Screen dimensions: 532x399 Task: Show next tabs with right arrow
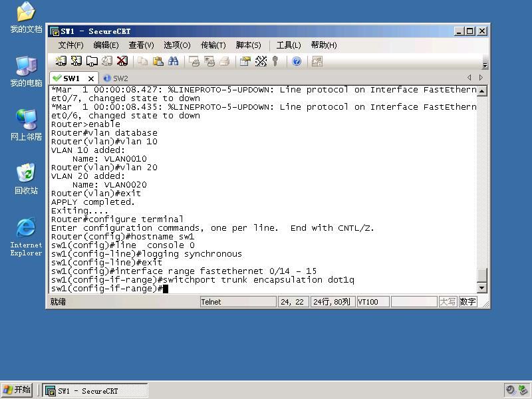point(481,78)
